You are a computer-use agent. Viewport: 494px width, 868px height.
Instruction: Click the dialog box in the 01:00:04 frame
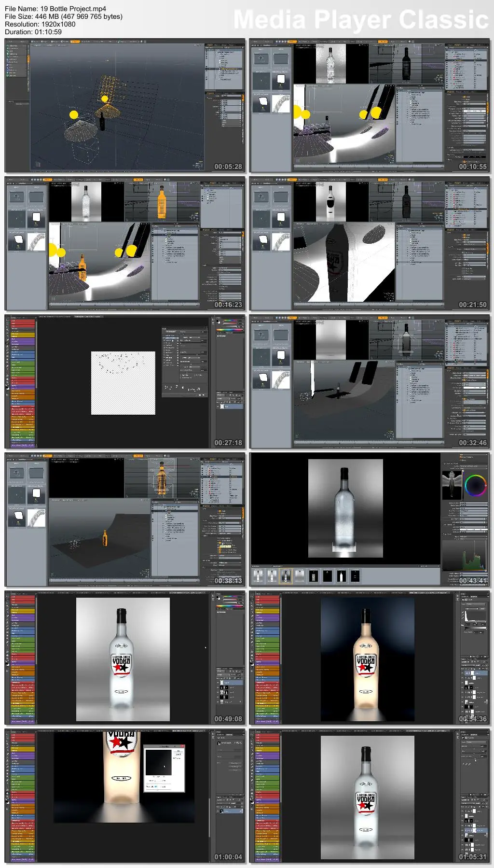point(164,769)
